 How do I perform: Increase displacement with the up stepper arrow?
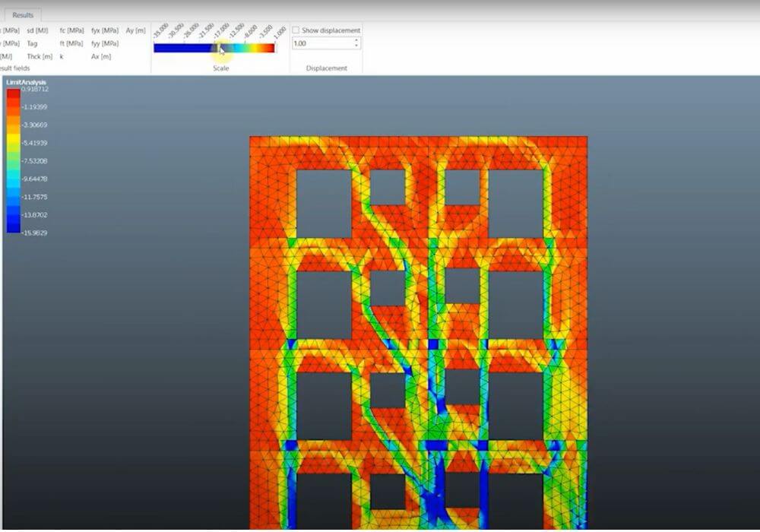pyautogui.click(x=356, y=40)
